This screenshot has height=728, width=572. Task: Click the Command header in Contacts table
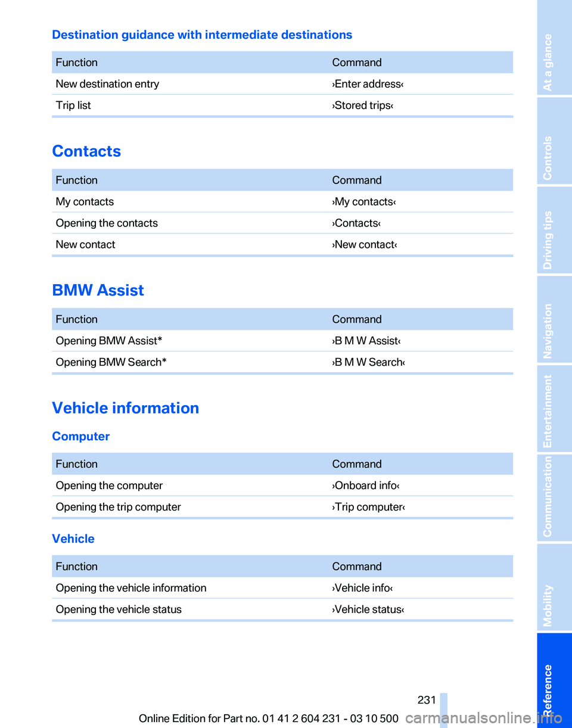pyautogui.click(x=357, y=181)
